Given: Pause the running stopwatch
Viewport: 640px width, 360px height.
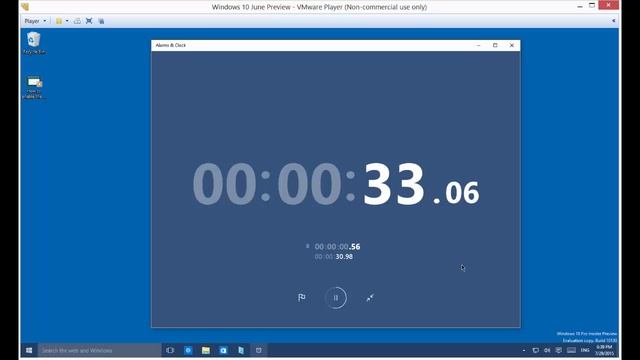Looking at the screenshot, I should click(x=336, y=298).
